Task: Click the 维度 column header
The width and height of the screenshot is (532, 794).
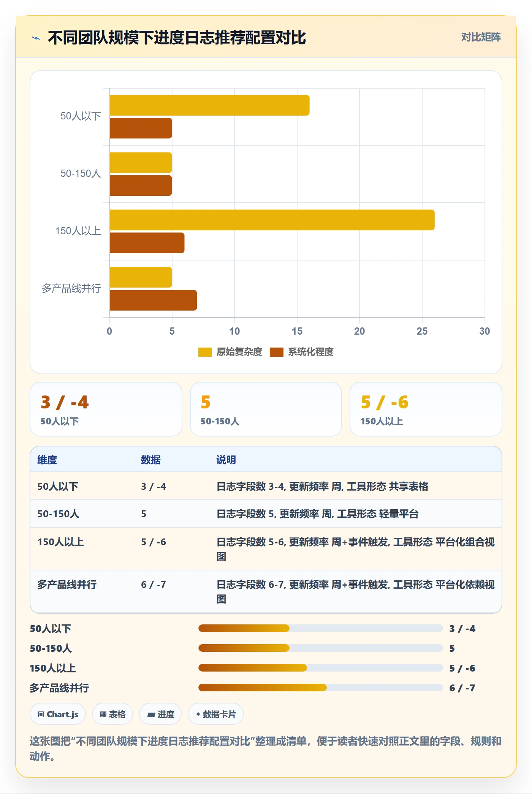Action: click(47, 460)
